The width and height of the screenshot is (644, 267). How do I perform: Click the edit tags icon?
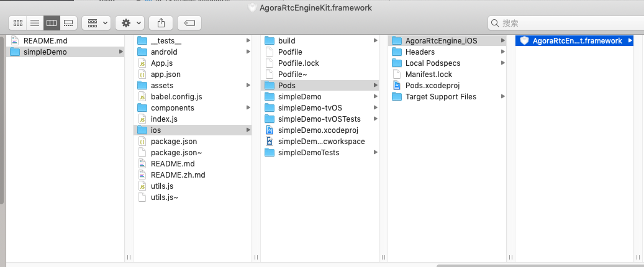189,23
